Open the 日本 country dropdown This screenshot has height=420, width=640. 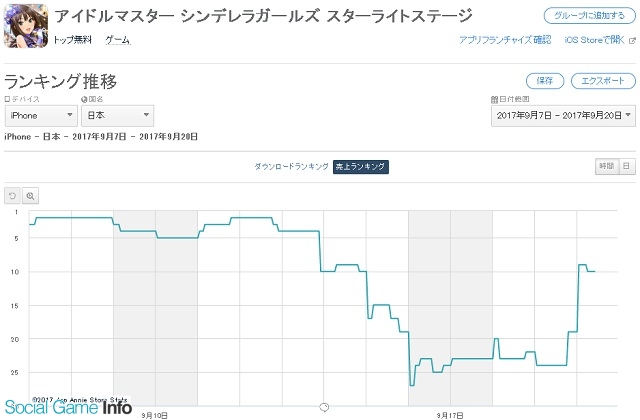(x=118, y=116)
